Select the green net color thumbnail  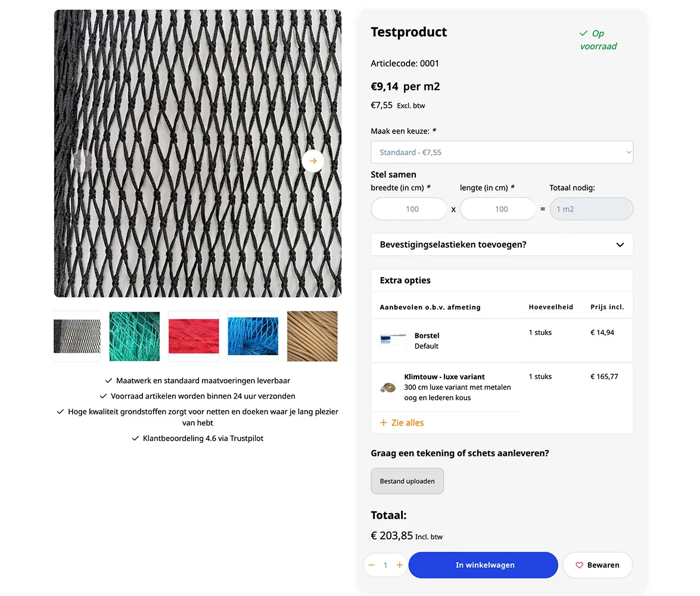click(134, 336)
